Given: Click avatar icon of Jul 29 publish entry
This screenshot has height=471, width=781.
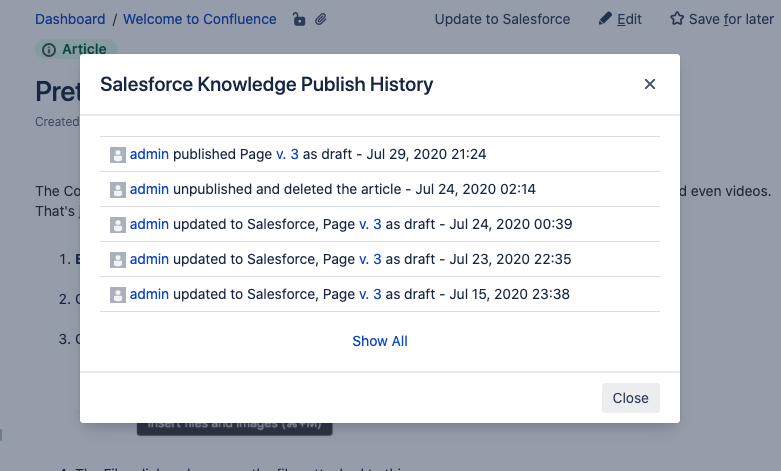Looking at the screenshot, I should click(118, 155).
